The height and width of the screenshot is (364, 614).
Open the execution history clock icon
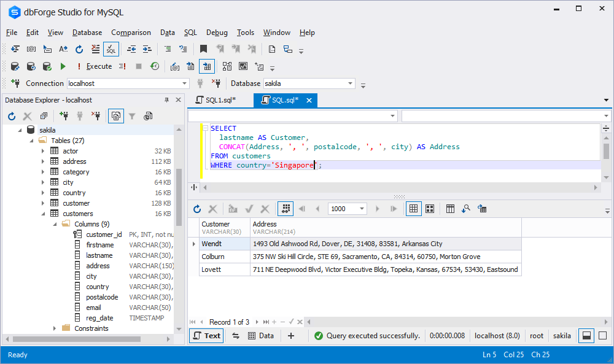pos(155,66)
